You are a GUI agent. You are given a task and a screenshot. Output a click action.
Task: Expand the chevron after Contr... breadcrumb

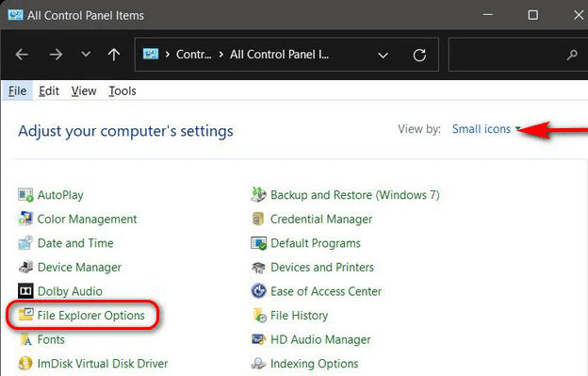tap(220, 55)
